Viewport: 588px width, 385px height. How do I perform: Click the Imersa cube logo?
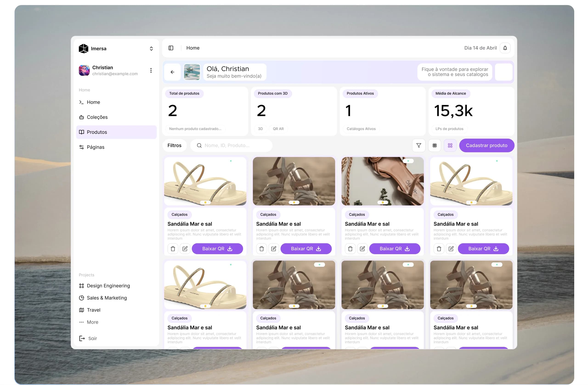click(x=84, y=48)
